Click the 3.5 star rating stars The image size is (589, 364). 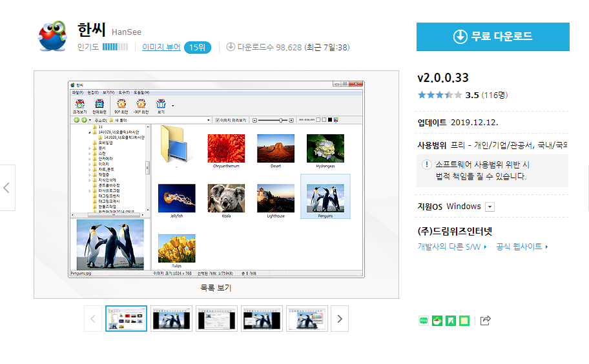click(440, 95)
